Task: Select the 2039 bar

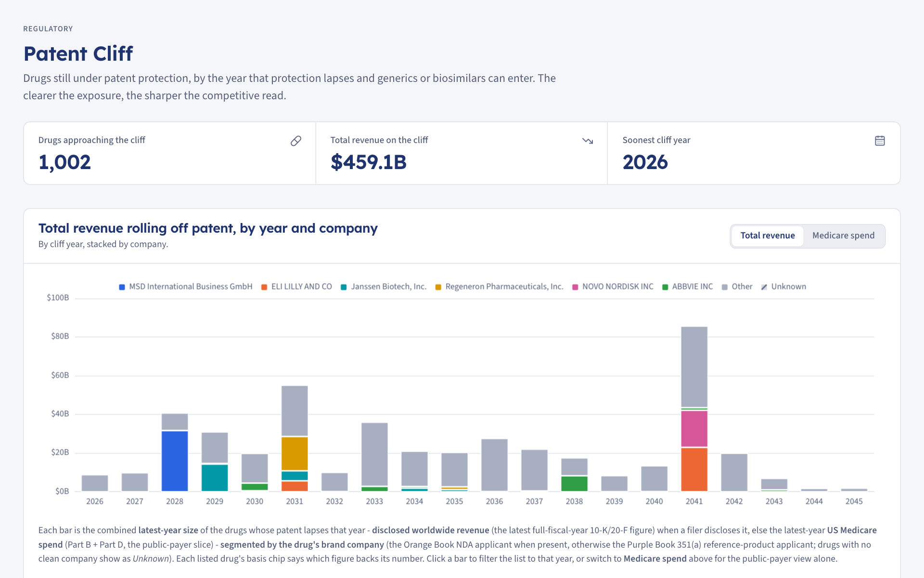Action: tap(614, 484)
